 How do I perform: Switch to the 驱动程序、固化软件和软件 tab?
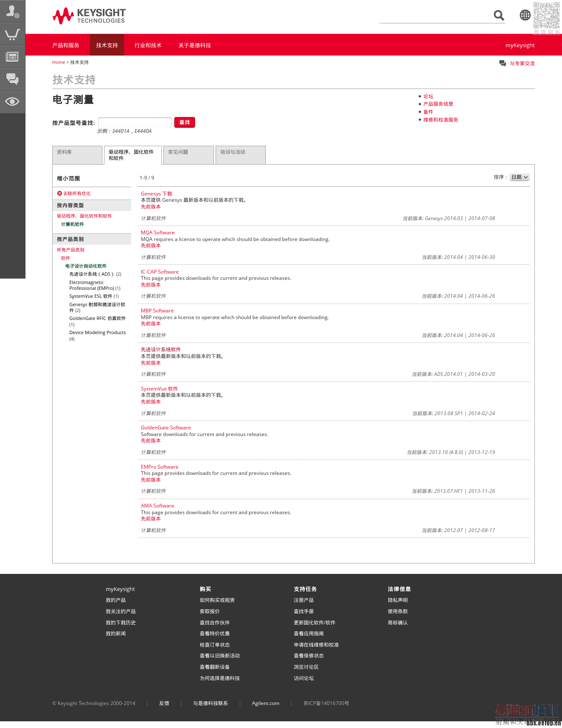[132, 155]
